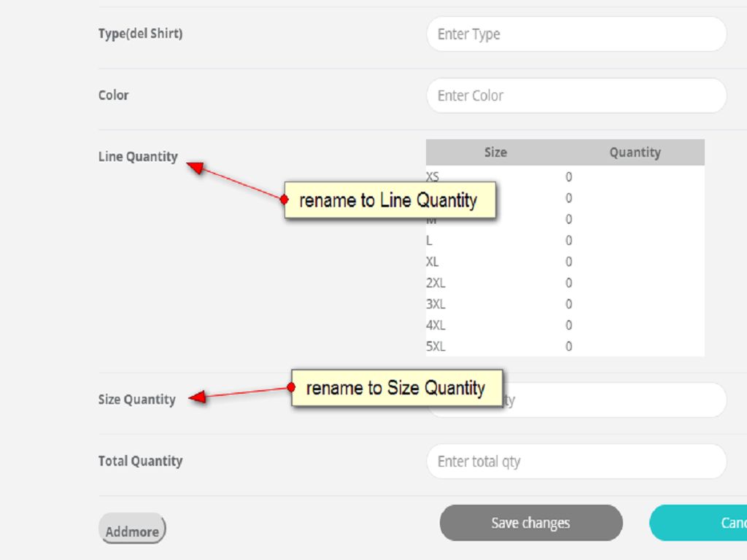Viewport: 747px width, 560px height.
Task: Select the XS row quantity value
Action: coord(568,177)
